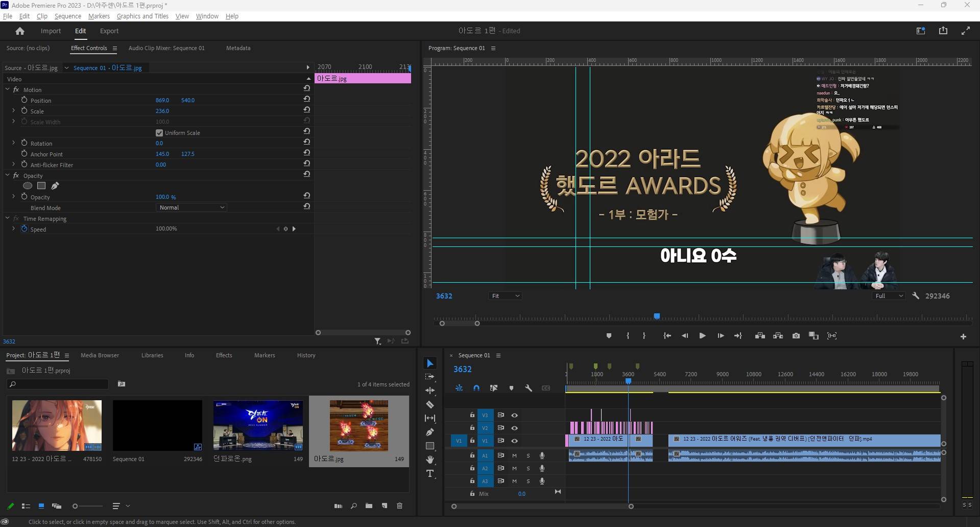
Task: Open Full playback resolution dropdown
Action: [x=889, y=296]
